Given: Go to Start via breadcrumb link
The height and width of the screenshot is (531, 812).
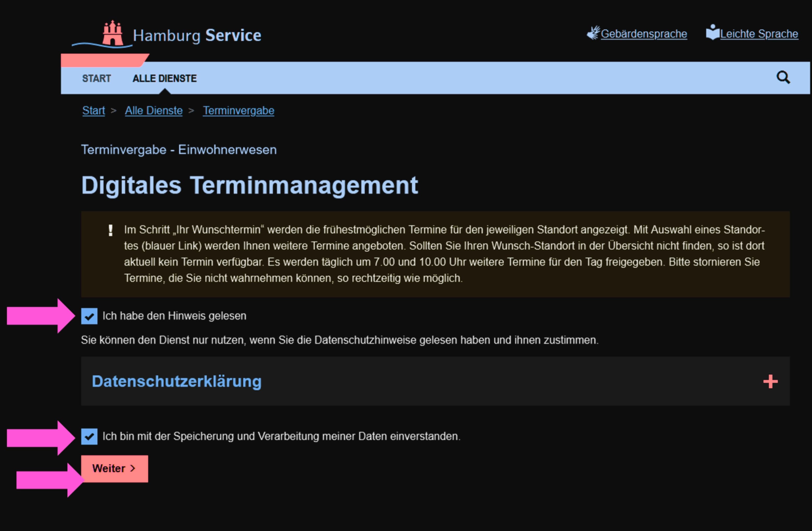Looking at the screenshot, I should click(x=93, y=110).
